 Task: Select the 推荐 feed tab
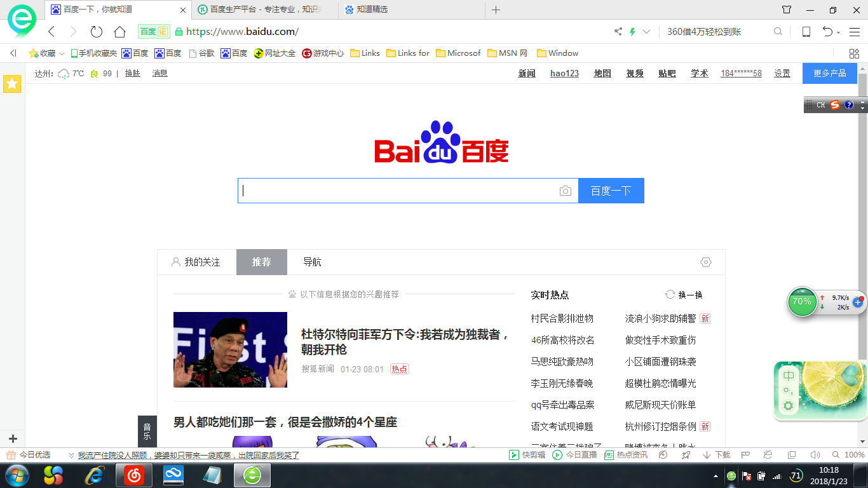pyautogui.click(x=262, y=262)
